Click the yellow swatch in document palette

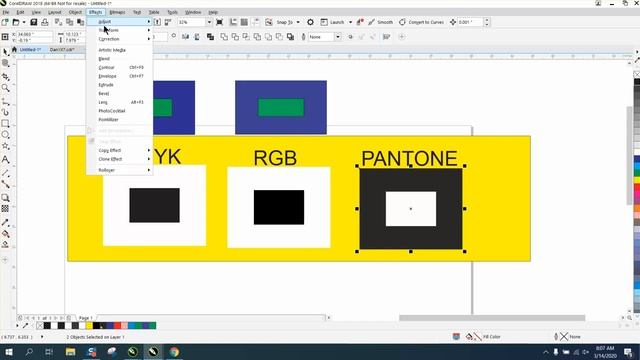coord(89,325)
